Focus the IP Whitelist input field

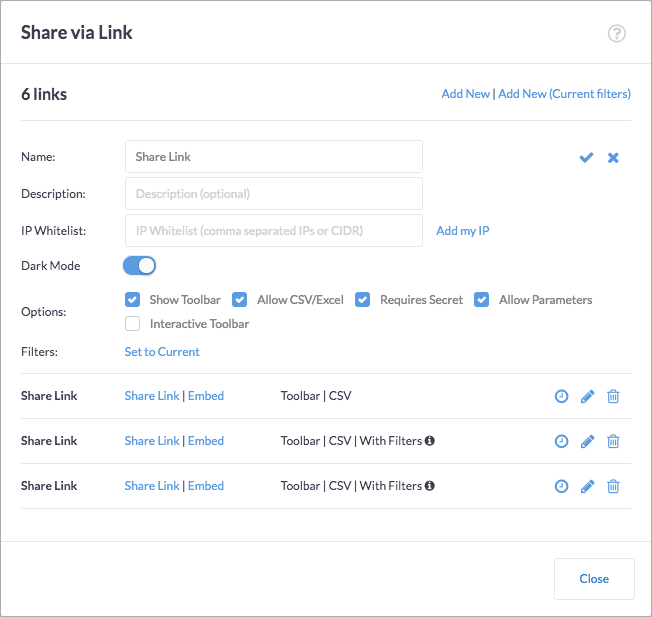point(274,231)
